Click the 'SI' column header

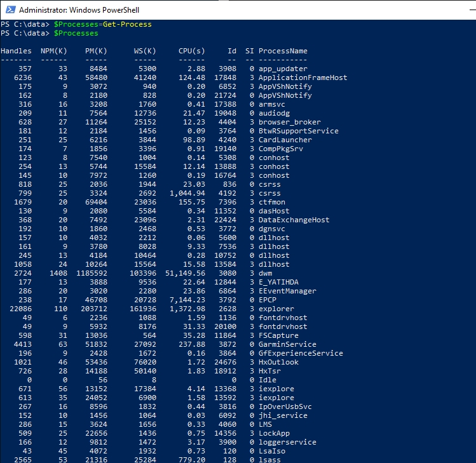point(250,51)
